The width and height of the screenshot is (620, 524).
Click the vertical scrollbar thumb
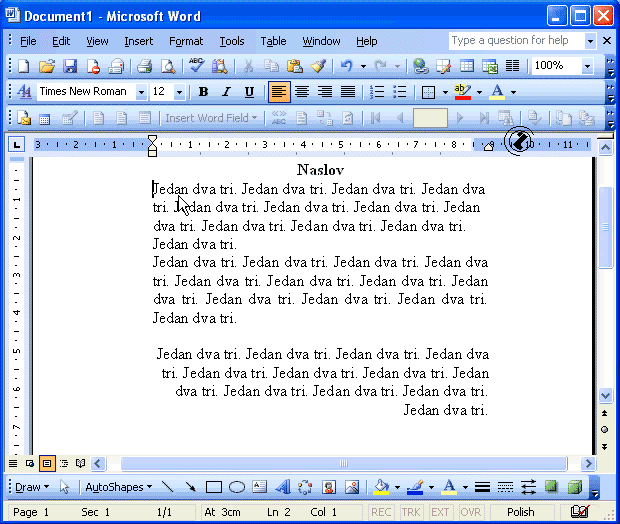click(x=605, y=227)
